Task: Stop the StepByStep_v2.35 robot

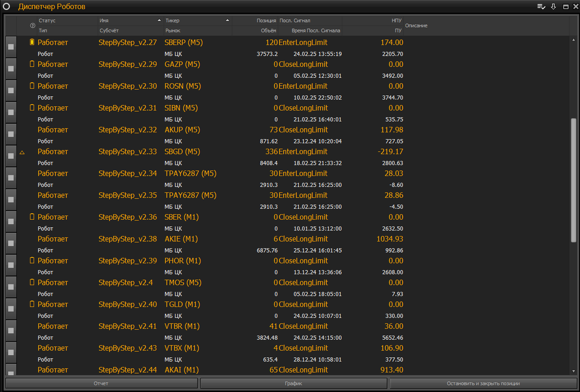Action: [x=11, y=200]
